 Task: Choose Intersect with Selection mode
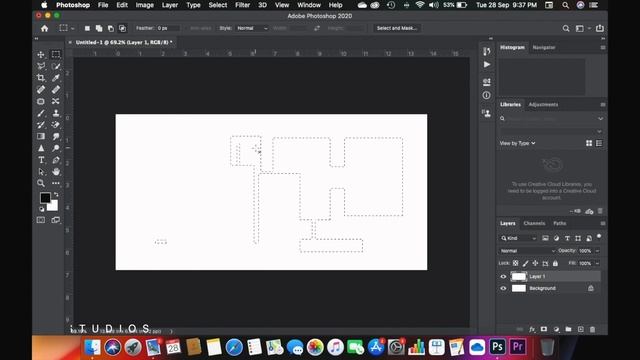(122, 28)
